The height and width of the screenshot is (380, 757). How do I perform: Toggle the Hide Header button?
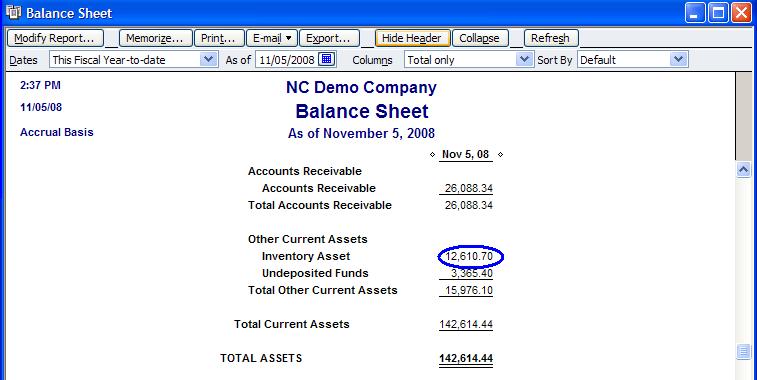click(x=412, y=38)
